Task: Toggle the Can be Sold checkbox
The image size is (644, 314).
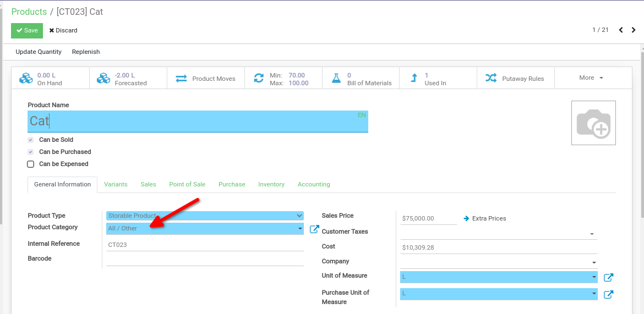Action: tap(31, 140)
